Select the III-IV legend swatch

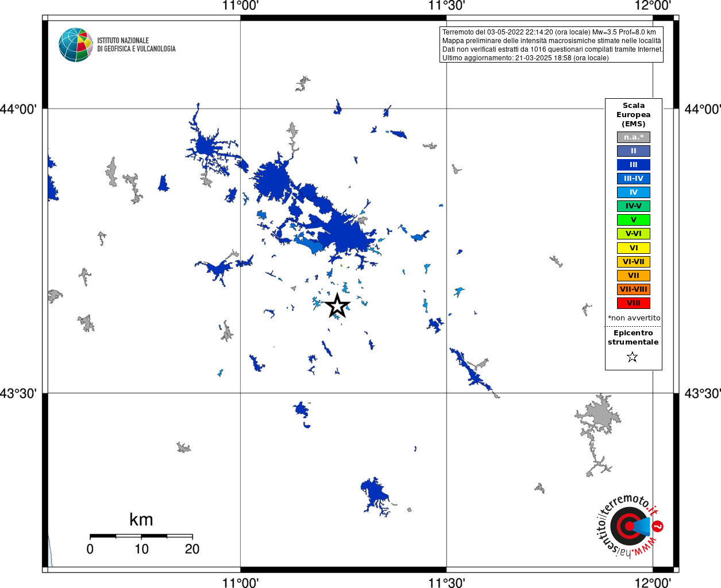pos(634,179)
